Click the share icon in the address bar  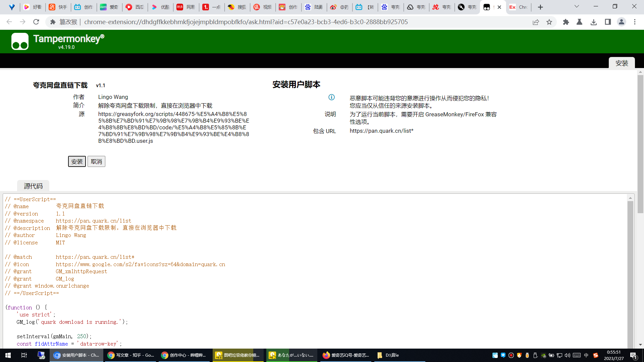536,22
